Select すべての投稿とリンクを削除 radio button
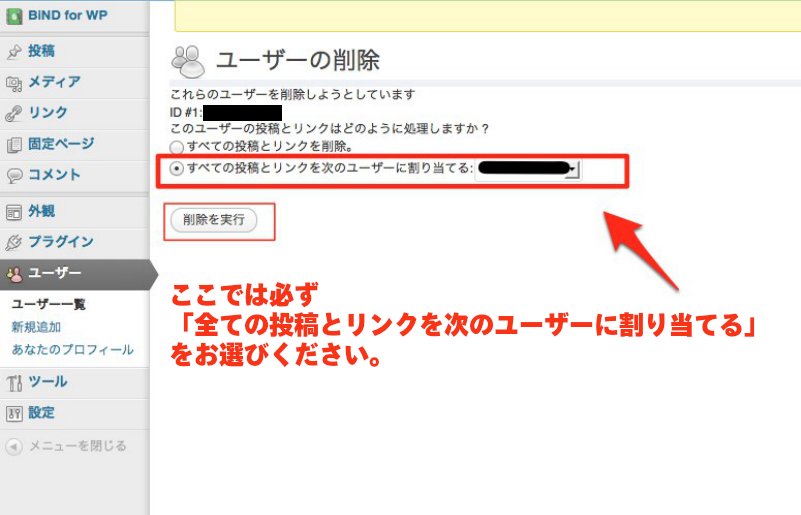Screen dimensions: 801x515 pos(178,147)
